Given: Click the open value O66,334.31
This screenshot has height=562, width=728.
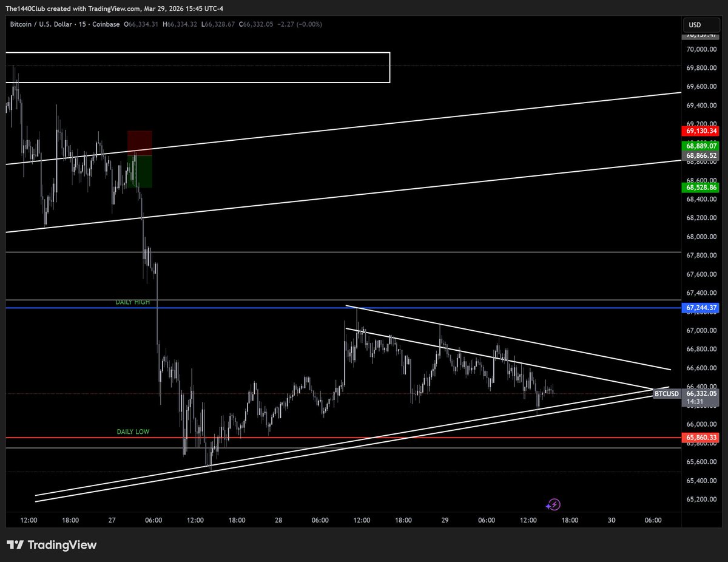Looking at the screenshot, I should 141,24.
